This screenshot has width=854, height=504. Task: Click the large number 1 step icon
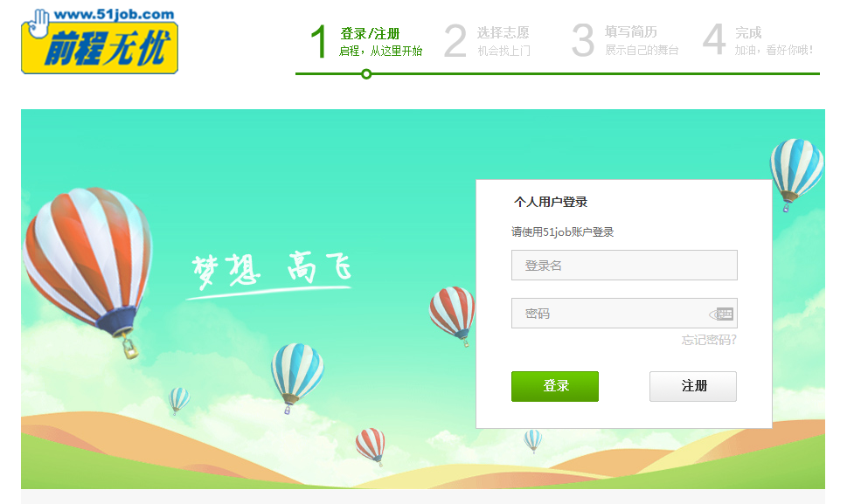[319, 41]
